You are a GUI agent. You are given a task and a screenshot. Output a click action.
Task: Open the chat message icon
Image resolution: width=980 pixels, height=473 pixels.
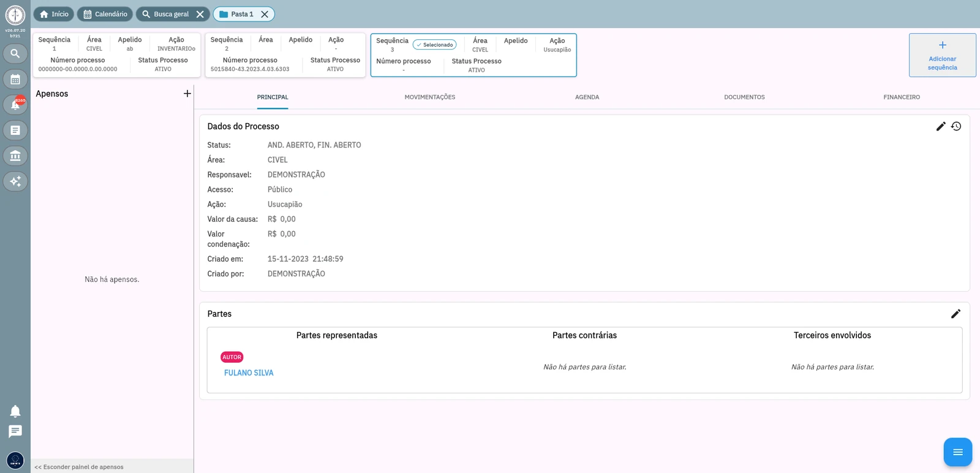point(15,431)
